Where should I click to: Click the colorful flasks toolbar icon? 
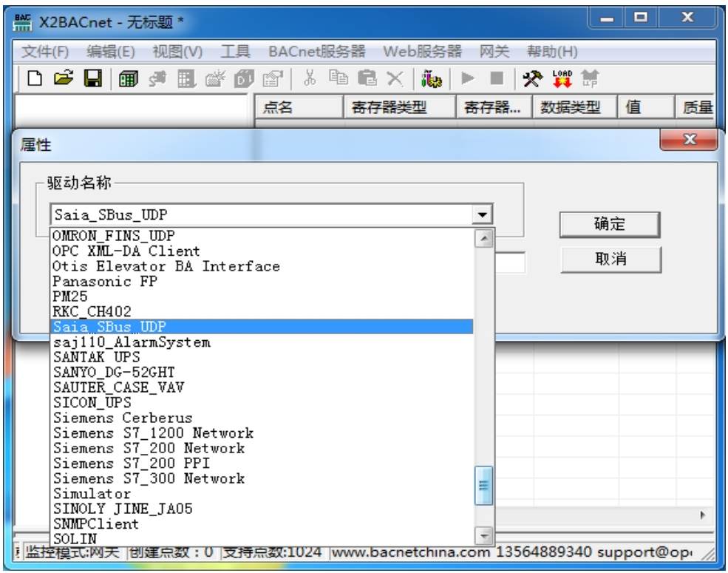pos(432,78)
